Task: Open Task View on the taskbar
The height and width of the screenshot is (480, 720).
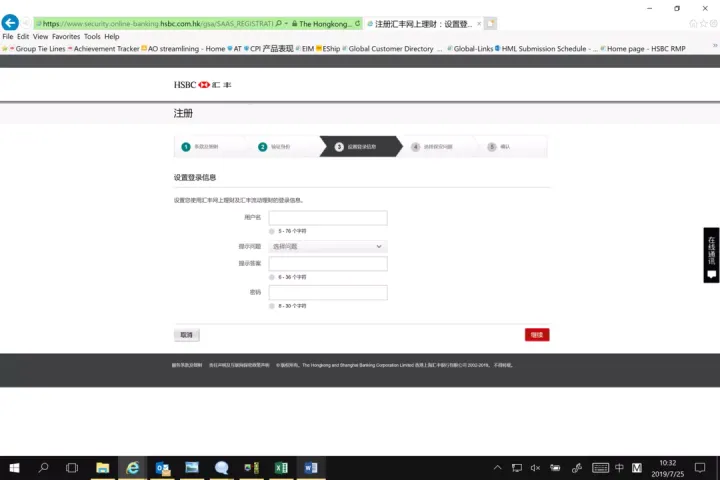Action: [x=72, y=468]
